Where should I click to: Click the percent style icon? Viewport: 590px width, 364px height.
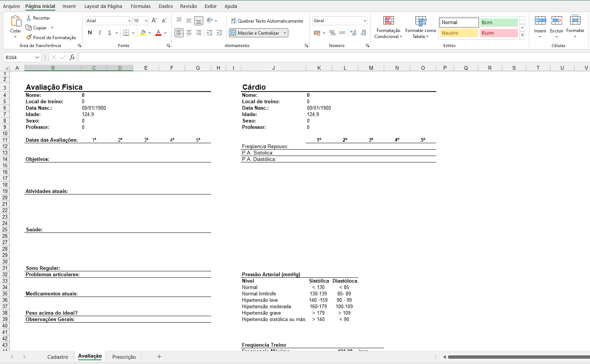point(332,33)
